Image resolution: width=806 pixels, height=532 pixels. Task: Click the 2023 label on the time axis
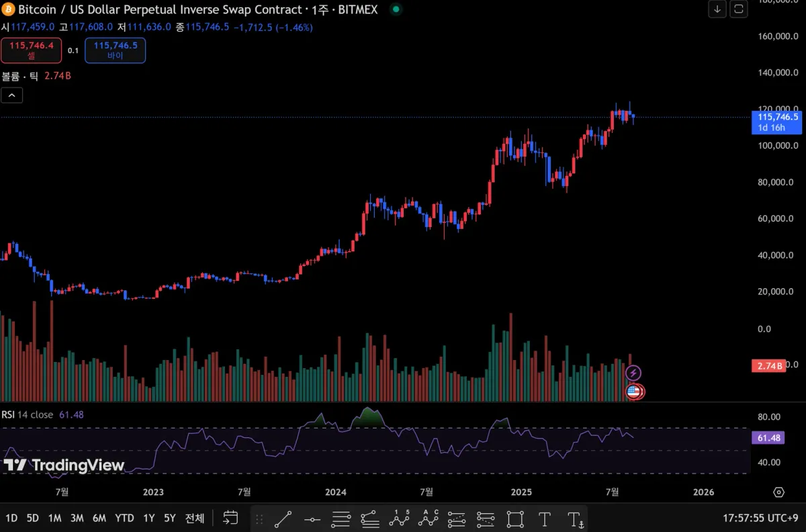[x=153, y=492]
